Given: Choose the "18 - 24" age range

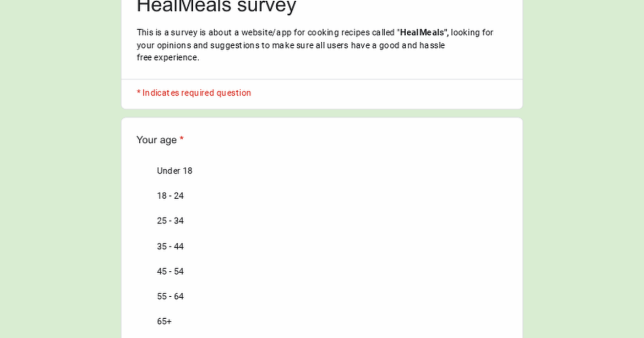Looking at the screenshot, I should (171, 196).
